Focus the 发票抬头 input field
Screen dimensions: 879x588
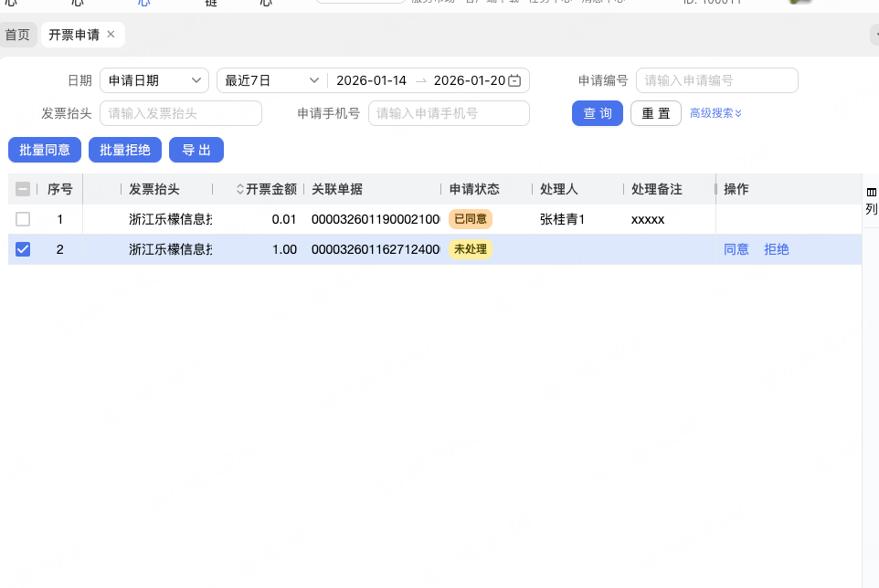coord(181,114)
